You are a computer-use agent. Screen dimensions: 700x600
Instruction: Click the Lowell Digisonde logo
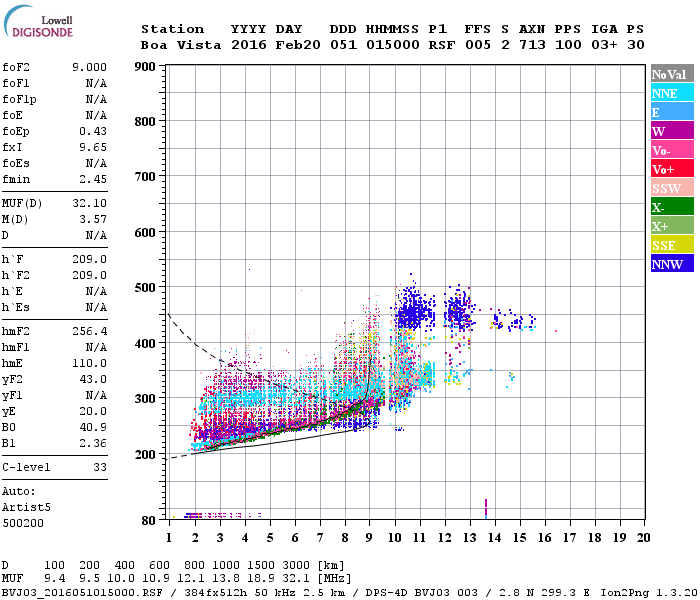[x=38, y=21]
